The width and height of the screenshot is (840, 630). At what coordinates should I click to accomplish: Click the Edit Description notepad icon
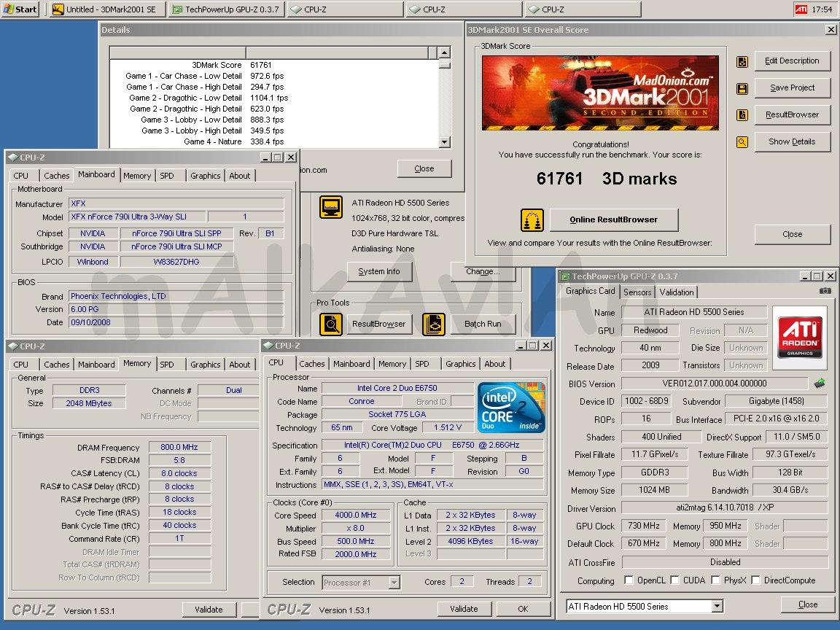pos(742,61)
